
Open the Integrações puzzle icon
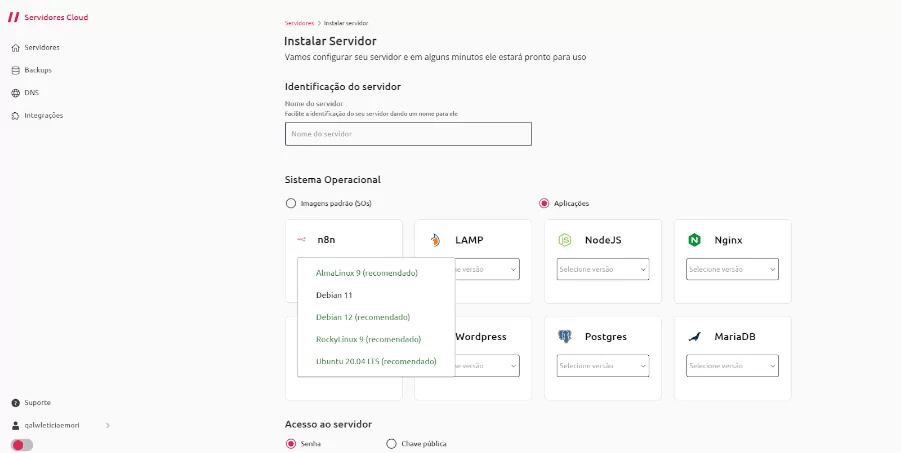16,116
